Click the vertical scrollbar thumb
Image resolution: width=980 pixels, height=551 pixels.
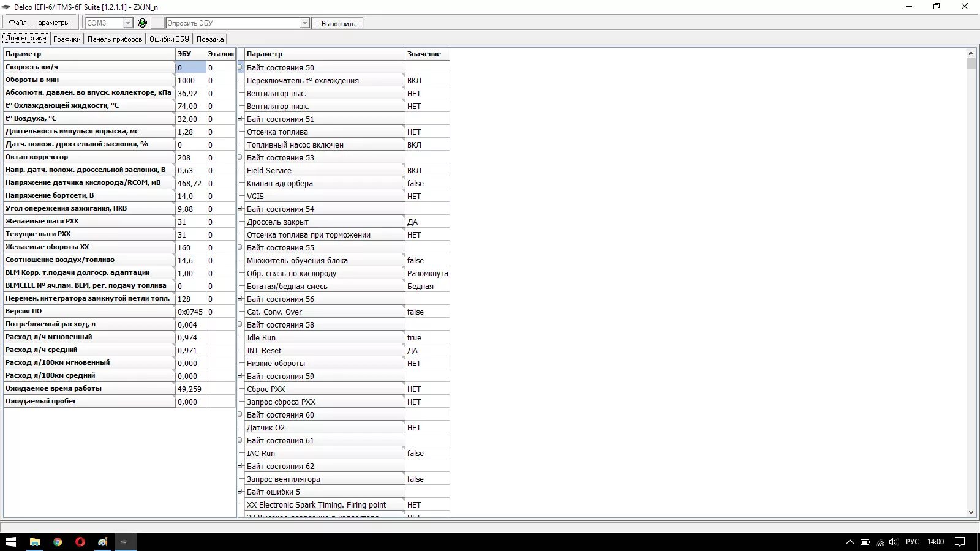click(x=971, y=64)
